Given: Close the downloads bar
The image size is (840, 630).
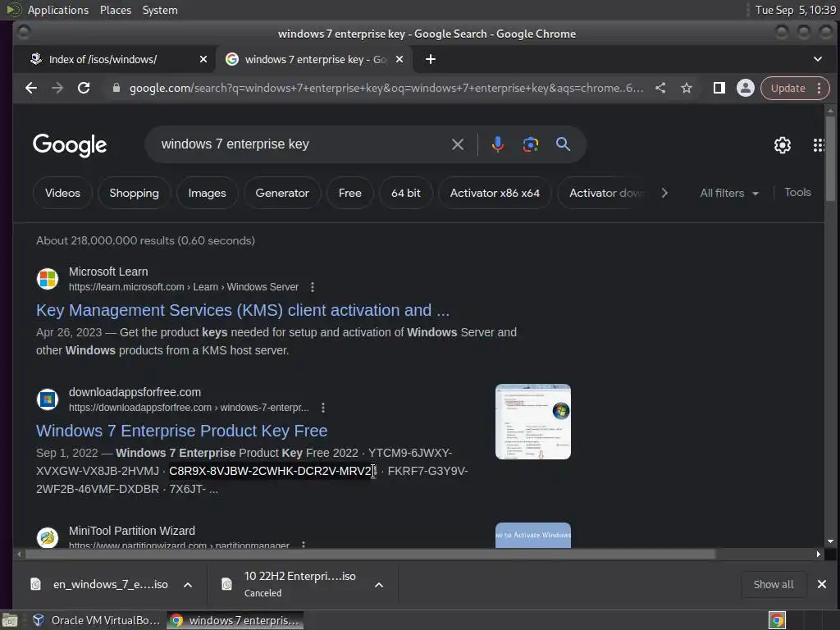Looking at the screenshot, I should 822,584.
